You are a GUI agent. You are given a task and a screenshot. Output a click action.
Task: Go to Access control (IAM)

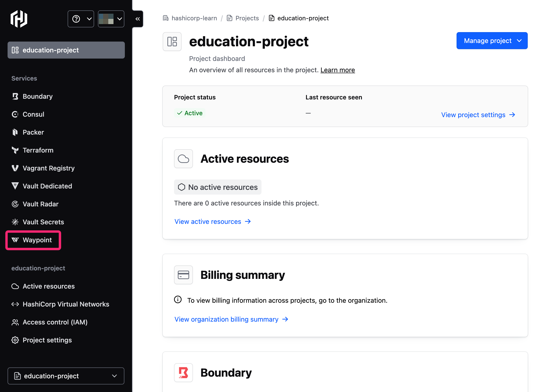pos(55,322)
